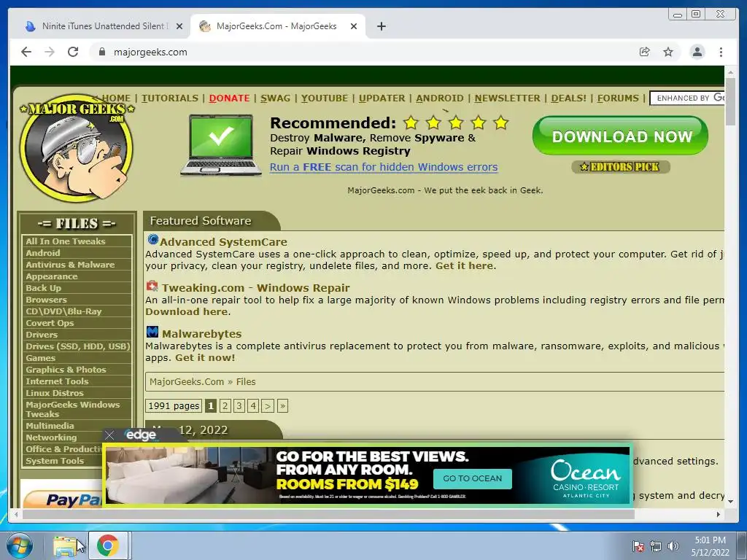Open the Drives (SSD, HDD, USB) category
This screenshot has height=560, width=747.
(77, 346)
